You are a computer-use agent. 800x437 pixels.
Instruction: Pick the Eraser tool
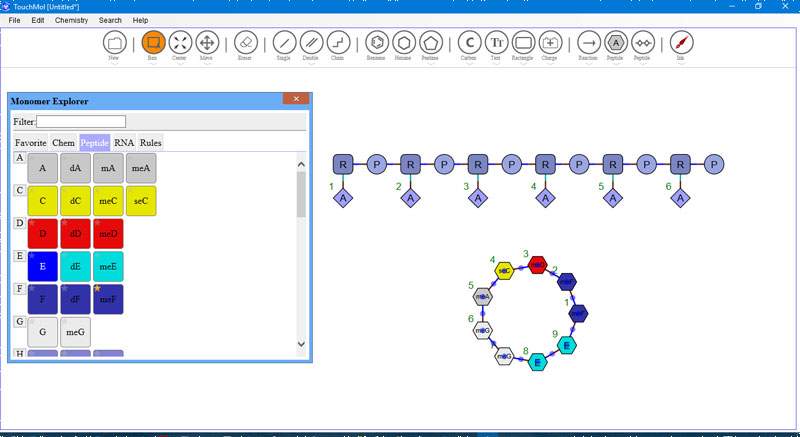pyautogui.click(x=246, y=43)
